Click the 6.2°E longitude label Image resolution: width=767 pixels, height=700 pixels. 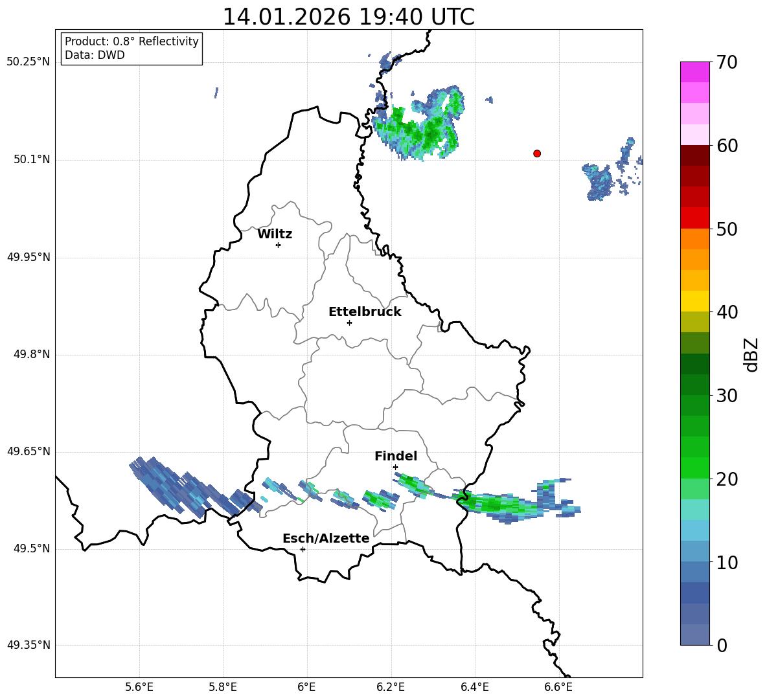click(391, 687)
